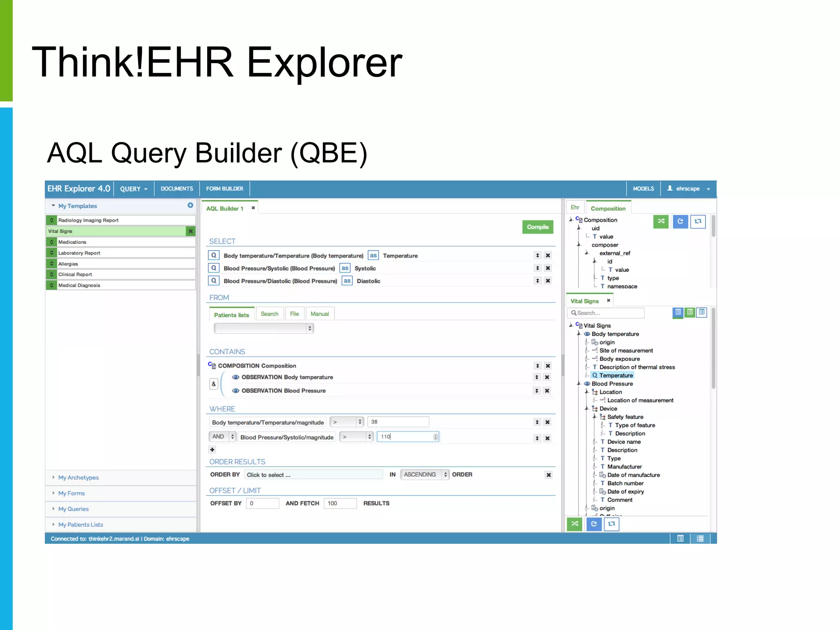Open the AND logical operator dropdown

coord(223,437)
